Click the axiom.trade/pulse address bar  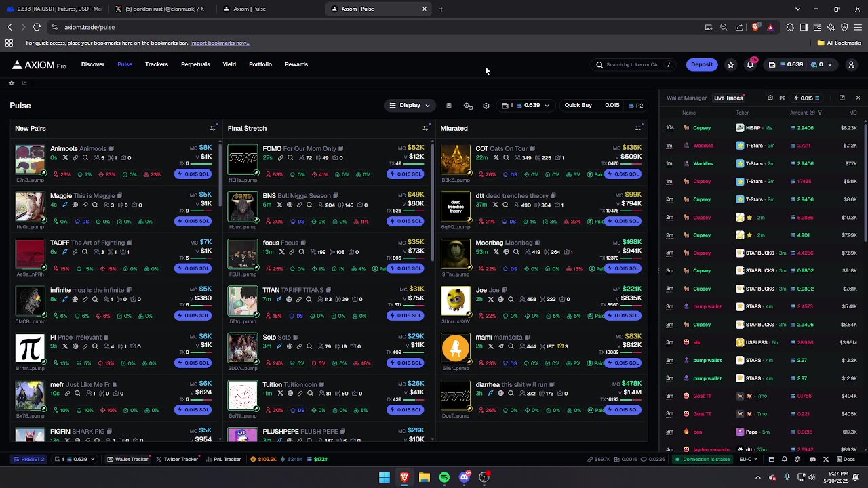click(x=380, y=27)
